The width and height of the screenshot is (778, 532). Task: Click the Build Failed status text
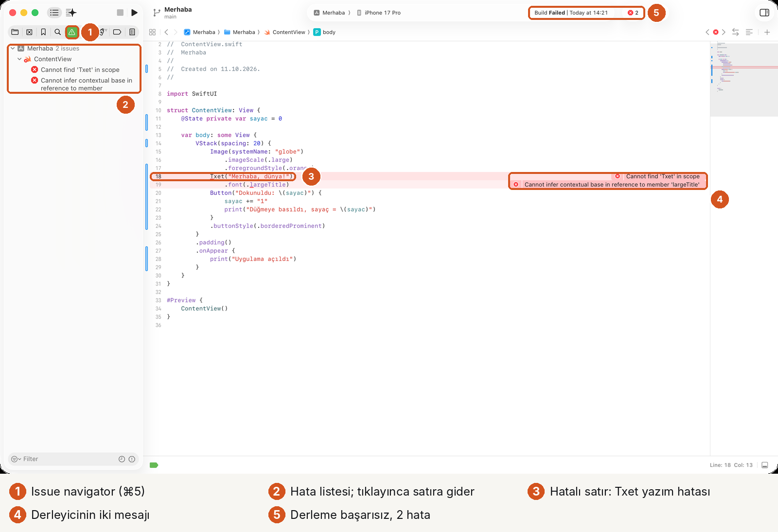(549, 13)
